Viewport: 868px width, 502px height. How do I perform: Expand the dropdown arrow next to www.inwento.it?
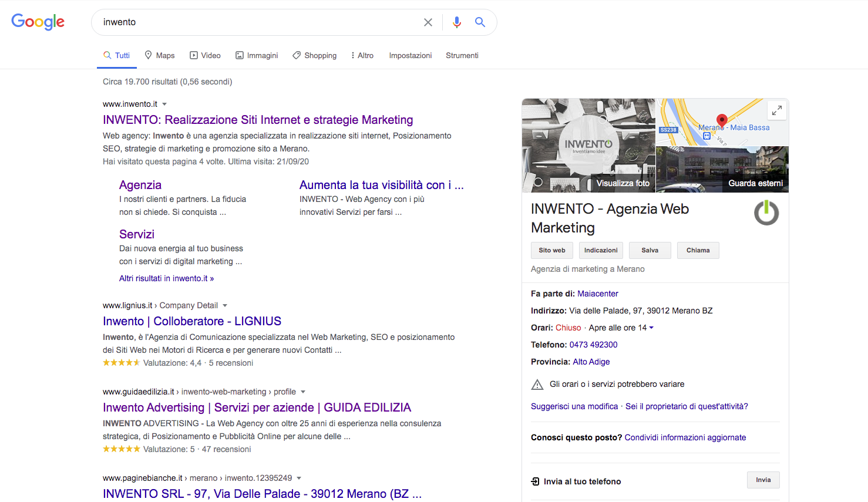[x=165, y=103]
